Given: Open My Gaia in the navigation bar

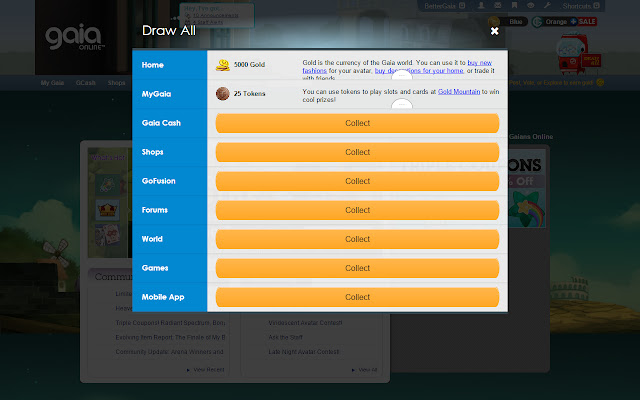Looking at the screenshot, I should coord(52,83).
